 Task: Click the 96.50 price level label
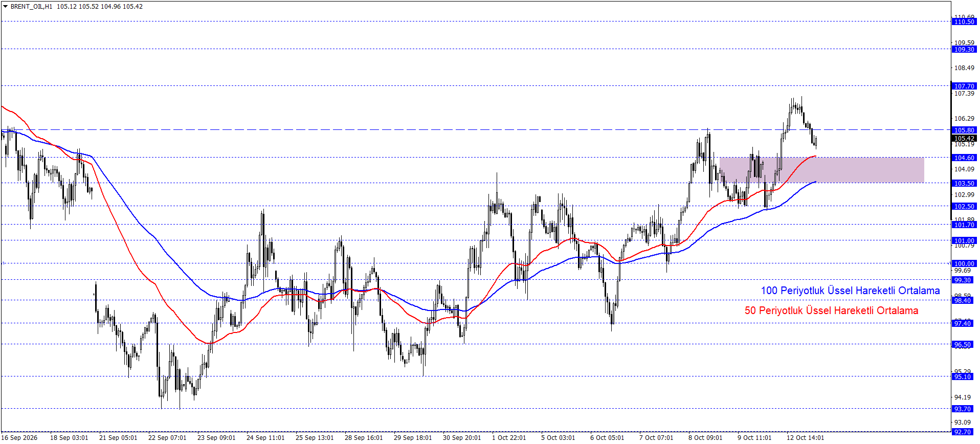[962, 345]
